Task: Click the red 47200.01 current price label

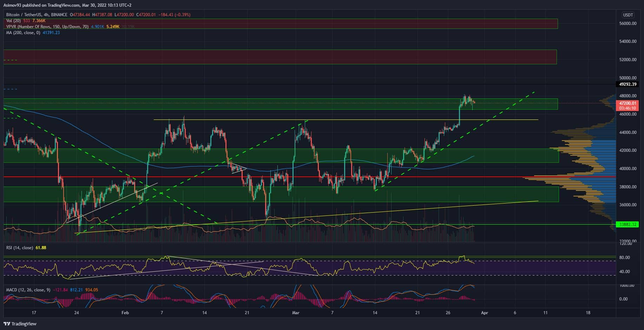Action: point(627,103)
